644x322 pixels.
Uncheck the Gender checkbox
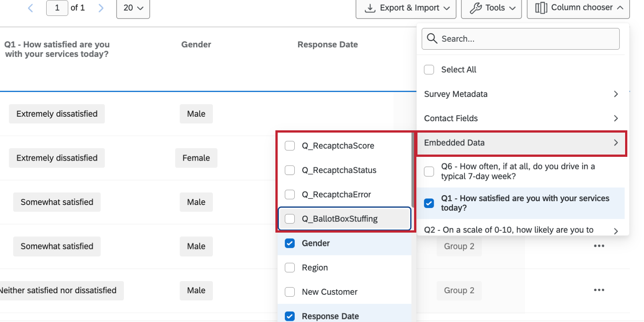pos(290,243)
